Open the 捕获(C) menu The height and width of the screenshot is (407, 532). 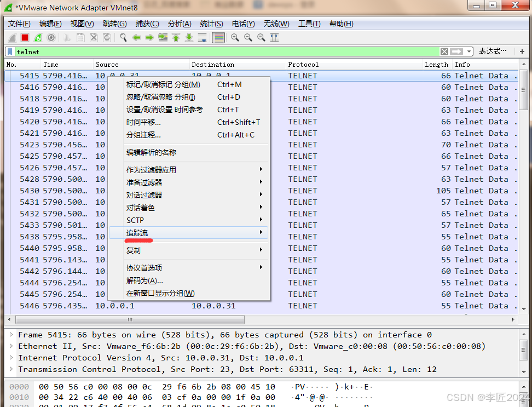[147, 24]
